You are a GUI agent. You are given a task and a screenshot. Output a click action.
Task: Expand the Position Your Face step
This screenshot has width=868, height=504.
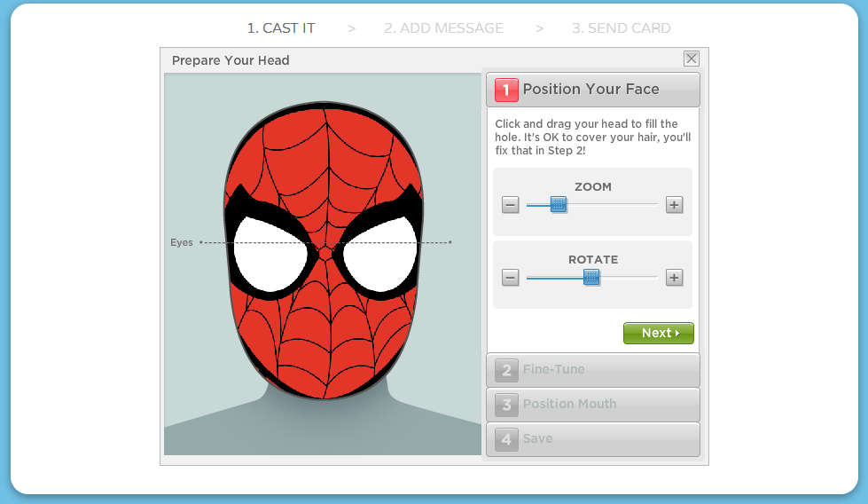pyautogui.click(x=593, y=90)
